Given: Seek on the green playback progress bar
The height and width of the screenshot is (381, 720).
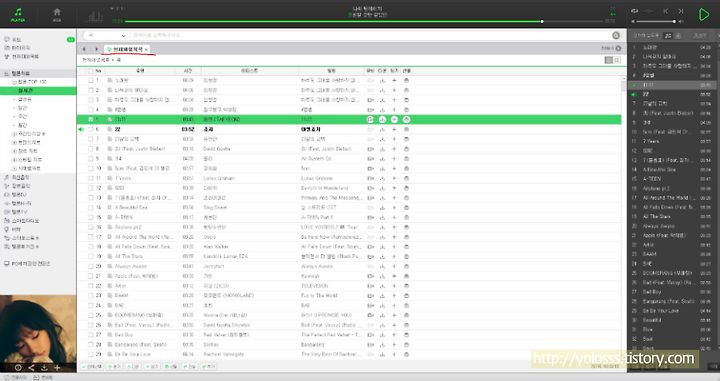Looking at the screenshot, I should coord(363,21).
